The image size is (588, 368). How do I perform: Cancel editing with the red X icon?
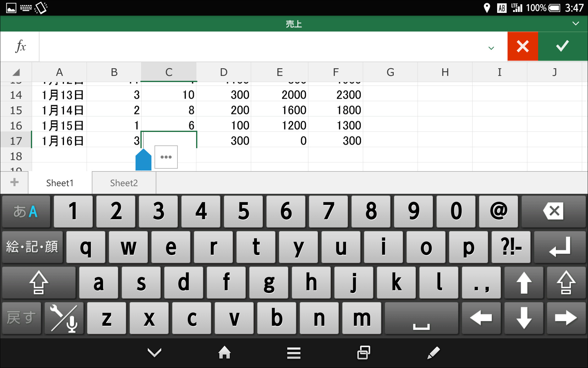[523, 46]
